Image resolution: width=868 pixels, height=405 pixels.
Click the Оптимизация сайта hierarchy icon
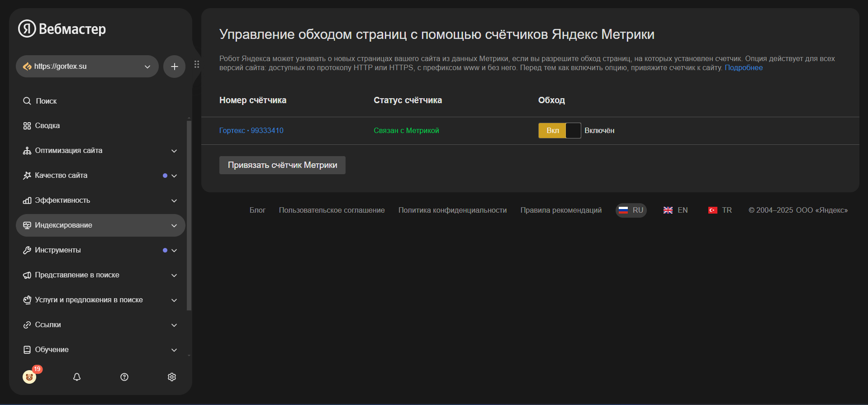(x=27, y=151)
